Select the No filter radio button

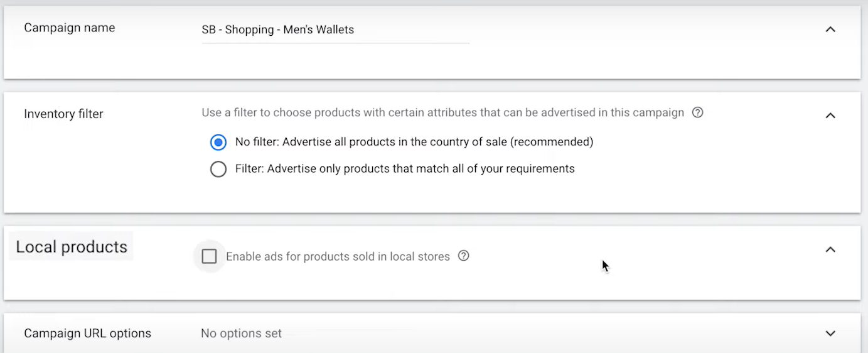point(218,143)
